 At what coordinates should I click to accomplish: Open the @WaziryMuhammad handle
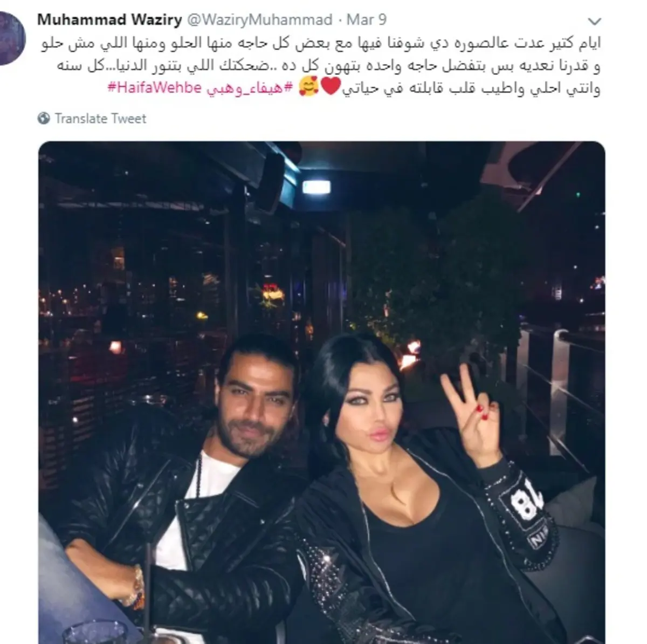[x=259, y=20]
